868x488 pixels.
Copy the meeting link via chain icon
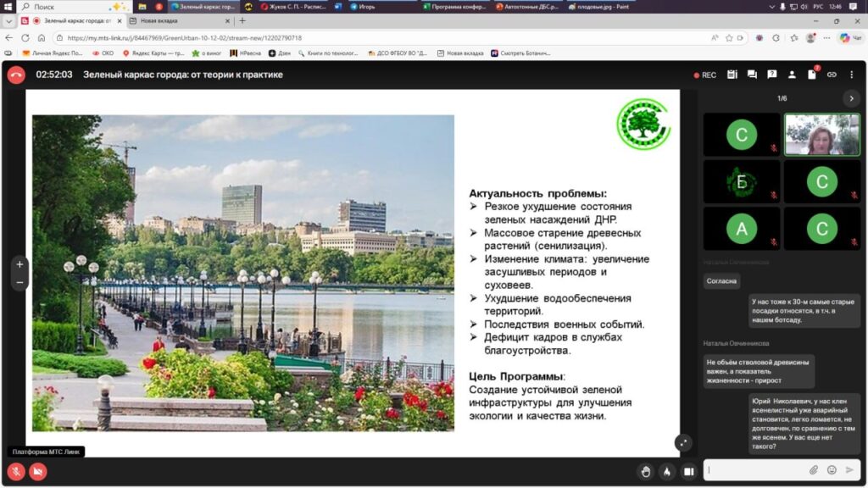(832, 75)
